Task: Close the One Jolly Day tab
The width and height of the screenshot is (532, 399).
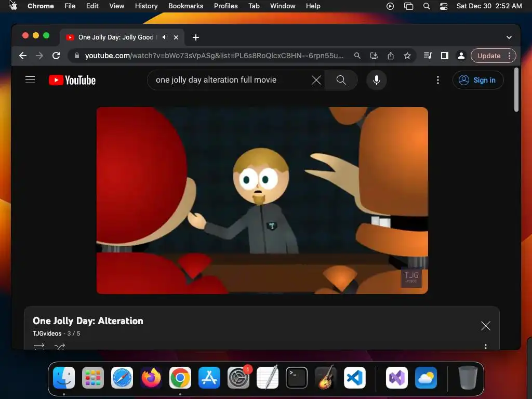Action: point(176,37)
